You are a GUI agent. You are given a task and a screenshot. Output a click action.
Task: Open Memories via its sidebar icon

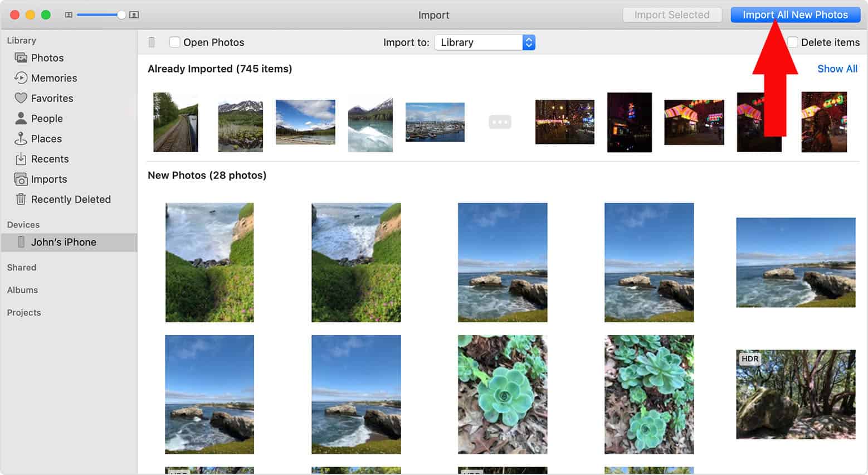pyautogui.click(x=21, y=78)
